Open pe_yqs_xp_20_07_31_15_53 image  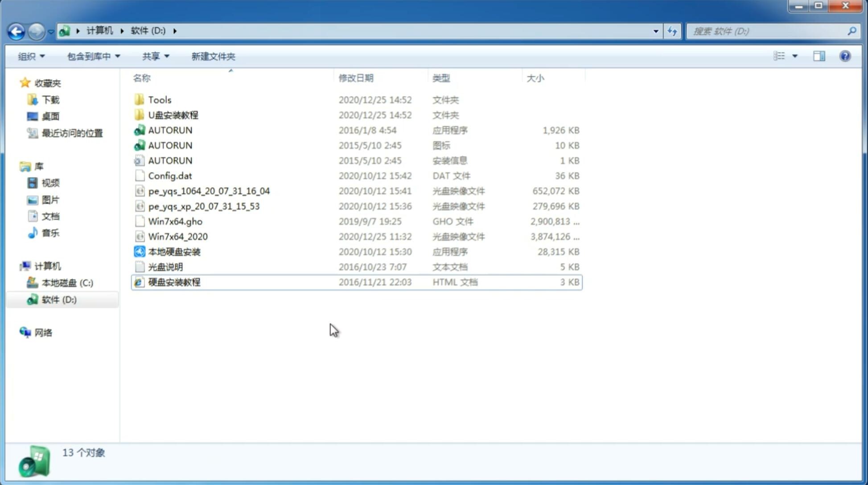[x=204, y=206]
